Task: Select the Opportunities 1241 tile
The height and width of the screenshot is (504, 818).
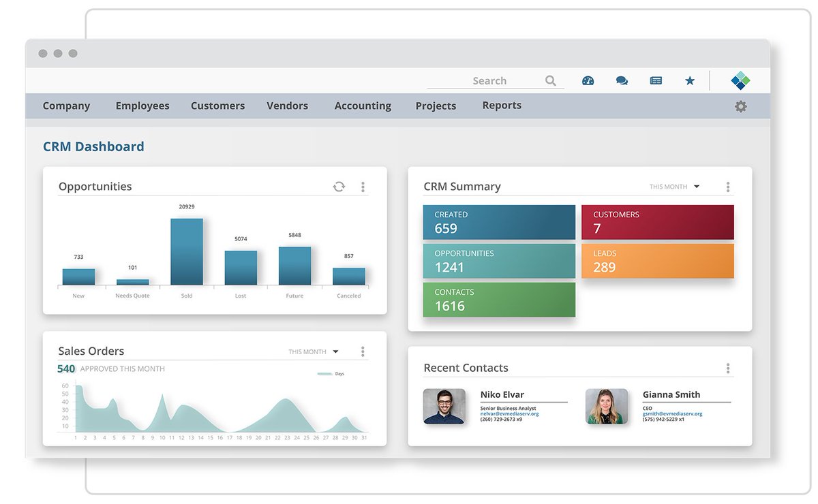Action: pyautogui.click(x=499, y=261)
